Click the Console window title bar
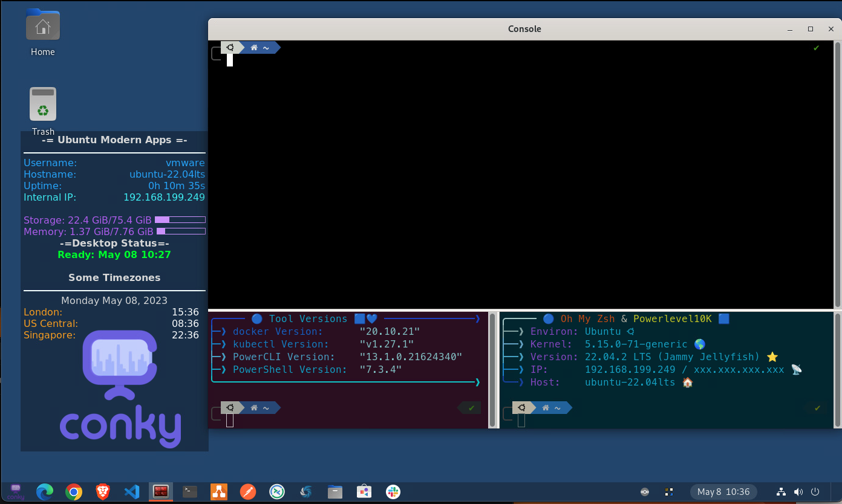 click(x=524, y=29)
